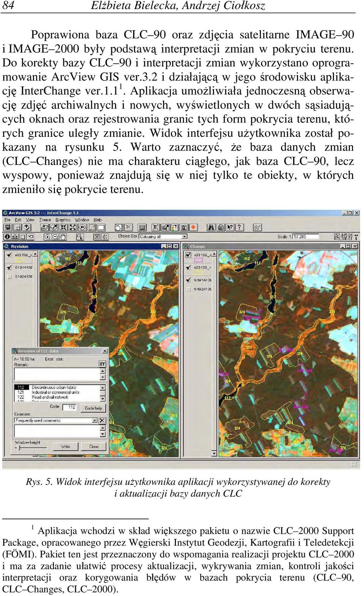Click the yellow legend swatch in Revision window
This screenshot has height=596, width=364.
point(20,260)
